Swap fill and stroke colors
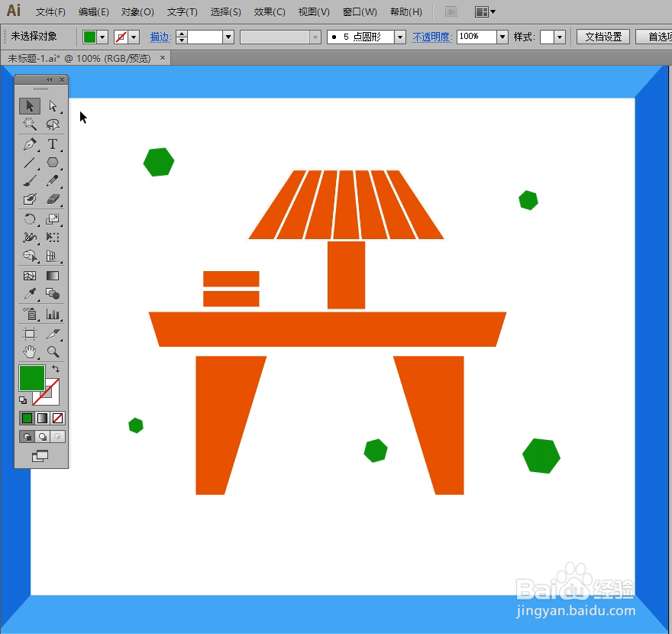The image size is (672, 634). coord(55,368)
